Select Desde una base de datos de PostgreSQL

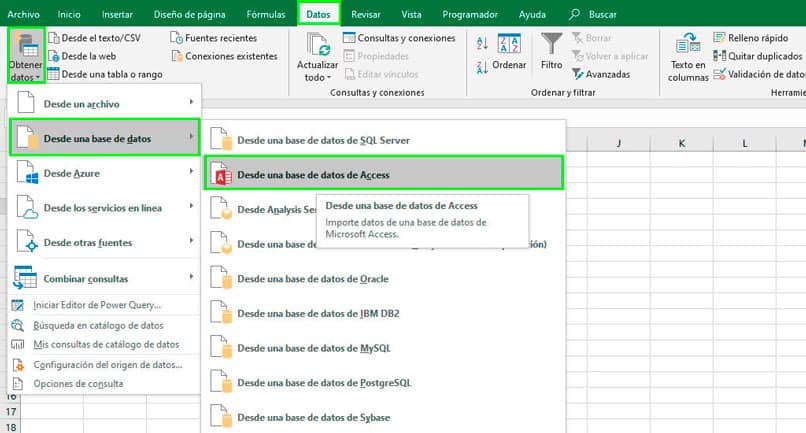[x=384, y=382]
